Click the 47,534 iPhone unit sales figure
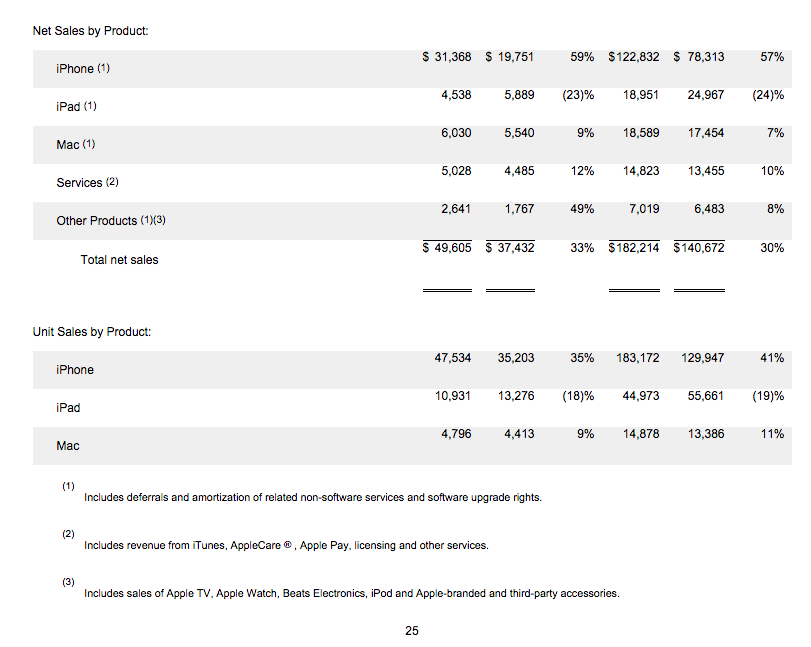The image size is (811, 647). (x=453, y=358)
